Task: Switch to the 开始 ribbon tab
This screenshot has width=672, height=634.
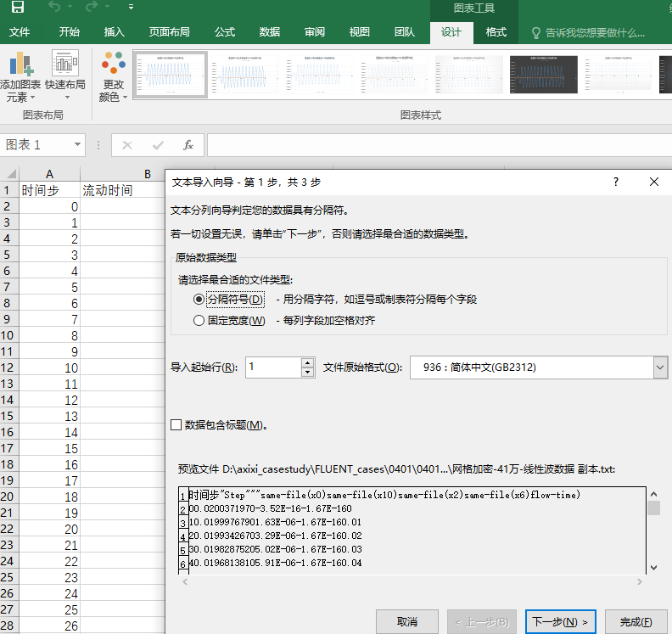Action: pos(69,32)
